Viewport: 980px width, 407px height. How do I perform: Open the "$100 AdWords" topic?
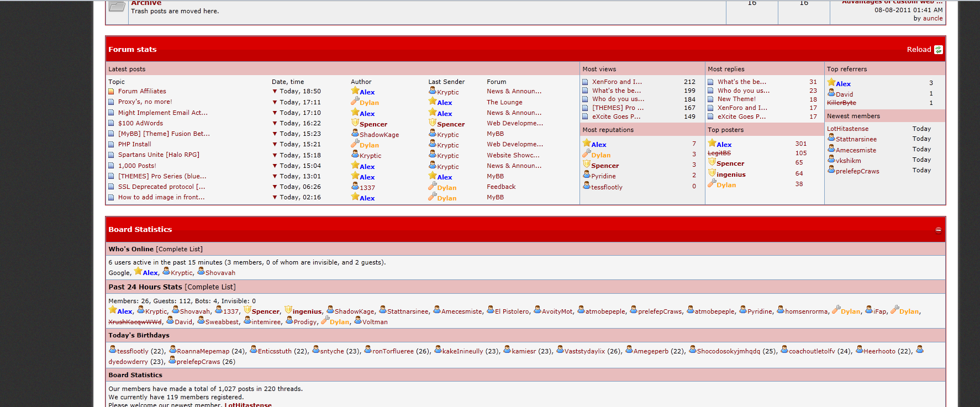point(140,124)
